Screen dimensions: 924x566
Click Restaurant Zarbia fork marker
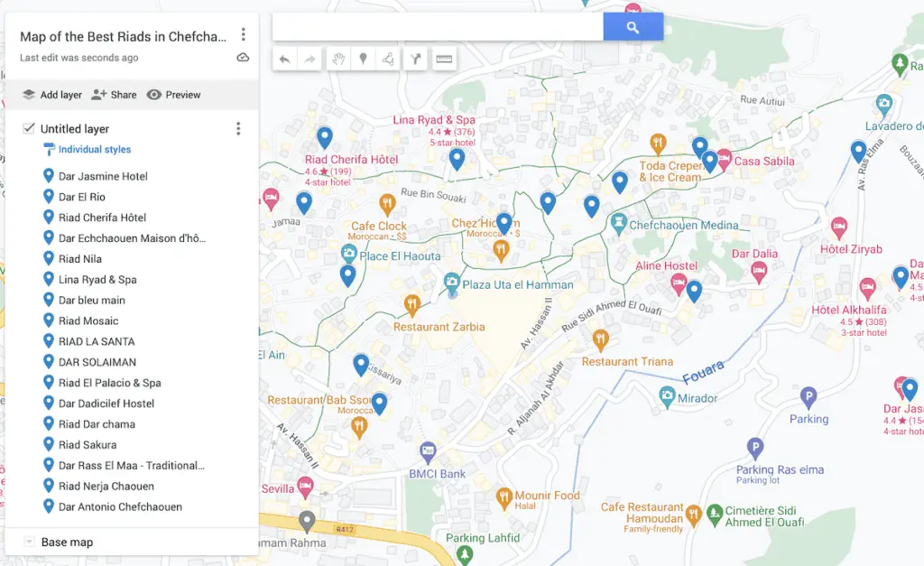(411, 305)
